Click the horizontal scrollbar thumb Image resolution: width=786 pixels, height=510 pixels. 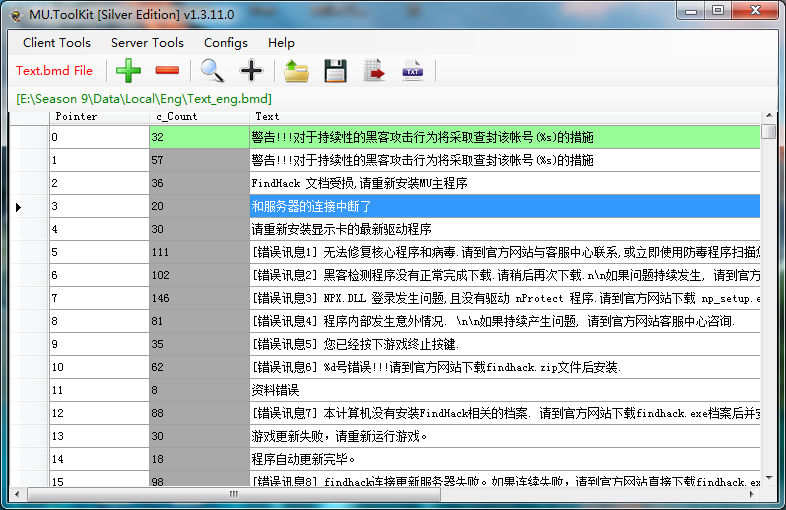234,494
